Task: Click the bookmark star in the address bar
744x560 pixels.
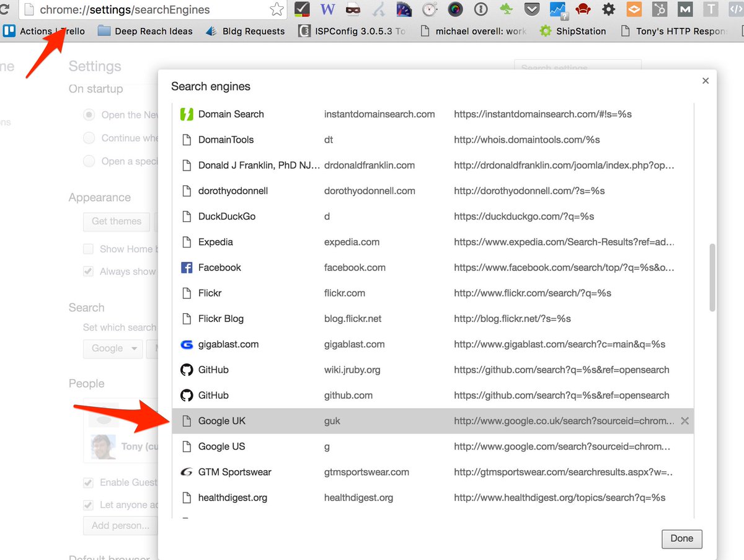Action: [277, 9]
